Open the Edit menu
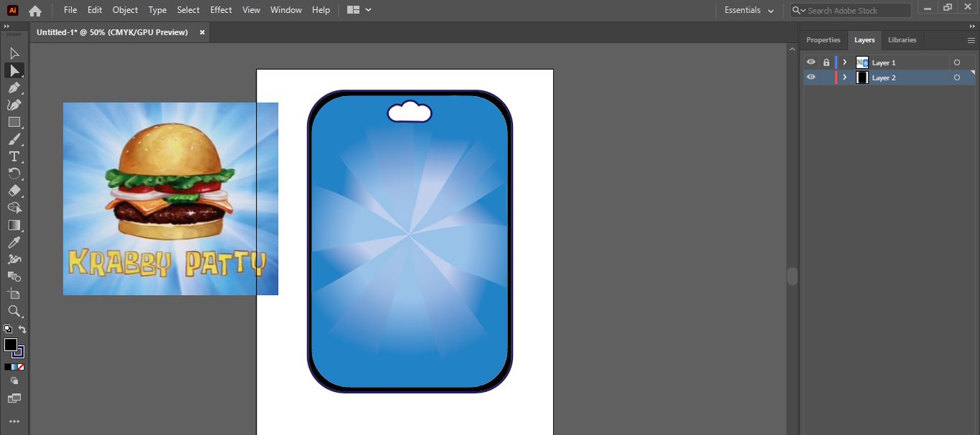Viewport: 980px width, 435px height. click(95, 10)
